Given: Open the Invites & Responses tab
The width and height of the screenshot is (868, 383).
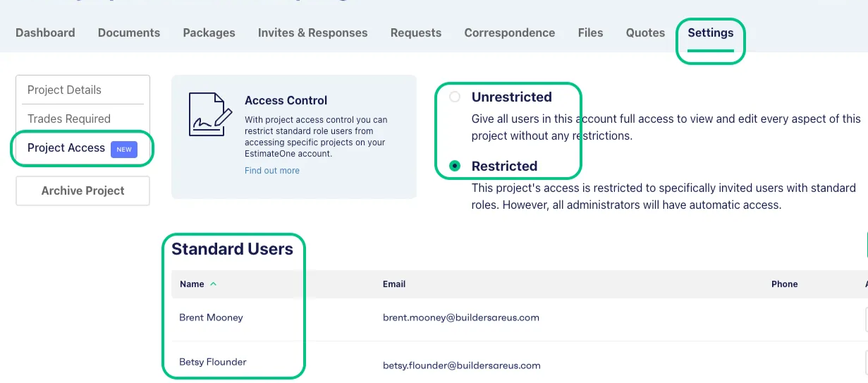Looking at the screenshot, I should click(312, 32).
